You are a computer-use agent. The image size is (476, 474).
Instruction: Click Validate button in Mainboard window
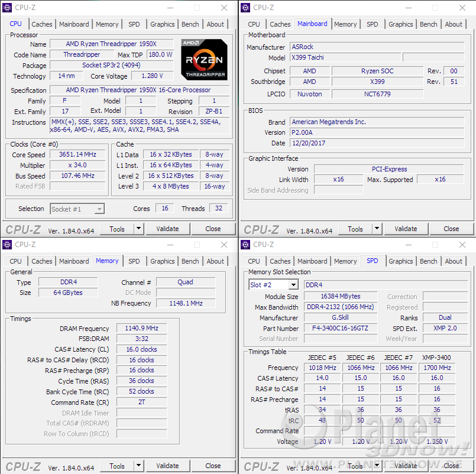(x=406, y=229)
